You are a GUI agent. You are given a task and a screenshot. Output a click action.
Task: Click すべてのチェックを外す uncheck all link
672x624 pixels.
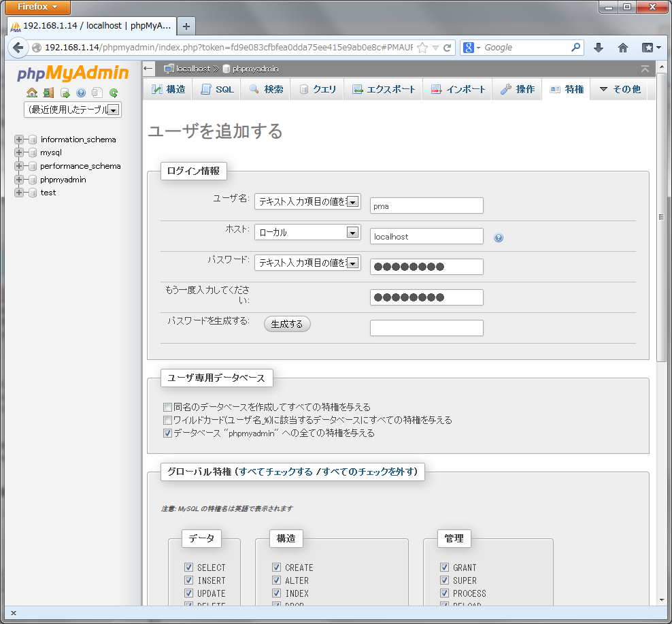367,472
